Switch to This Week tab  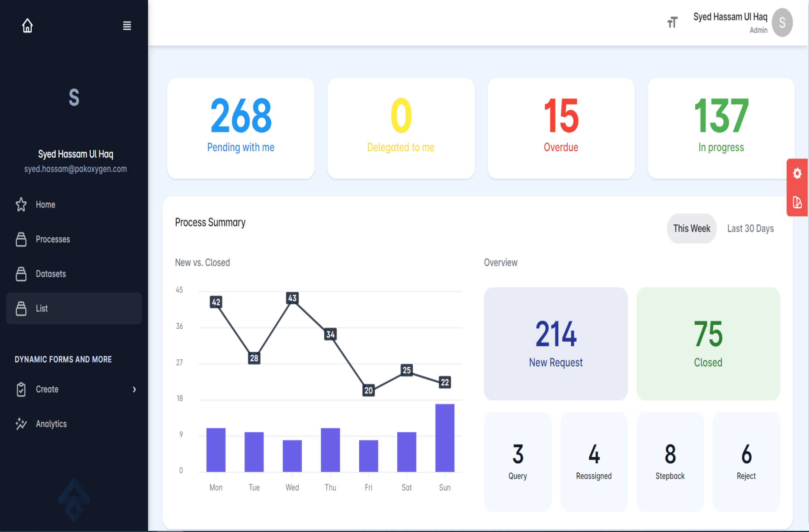[691, 229]
